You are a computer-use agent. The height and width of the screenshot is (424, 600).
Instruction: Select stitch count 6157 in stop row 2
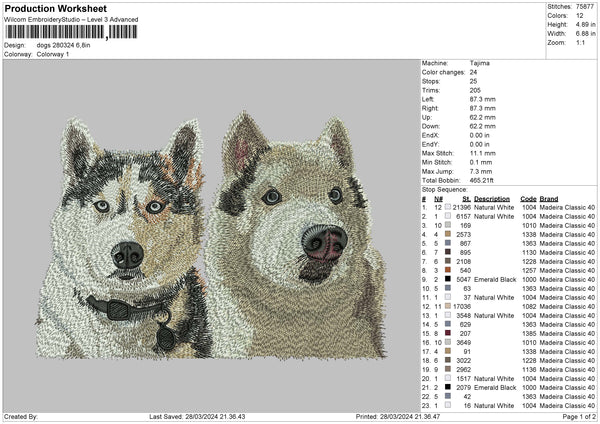point(463,216)
